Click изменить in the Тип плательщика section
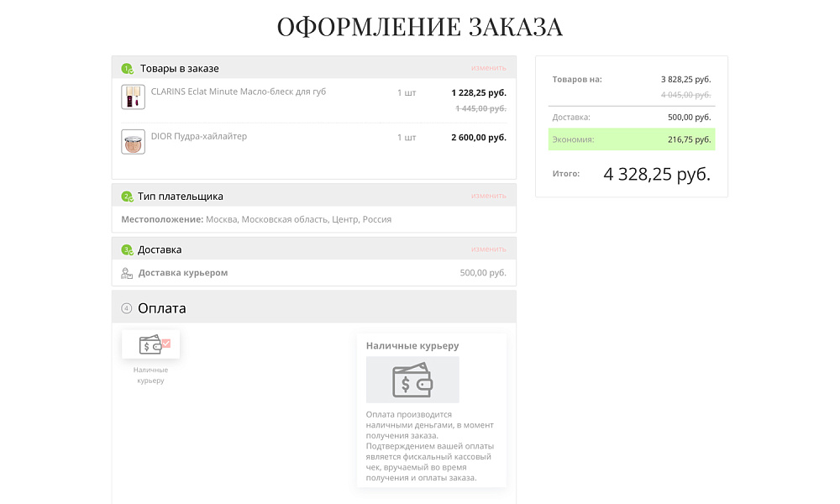 pos(488,196)
